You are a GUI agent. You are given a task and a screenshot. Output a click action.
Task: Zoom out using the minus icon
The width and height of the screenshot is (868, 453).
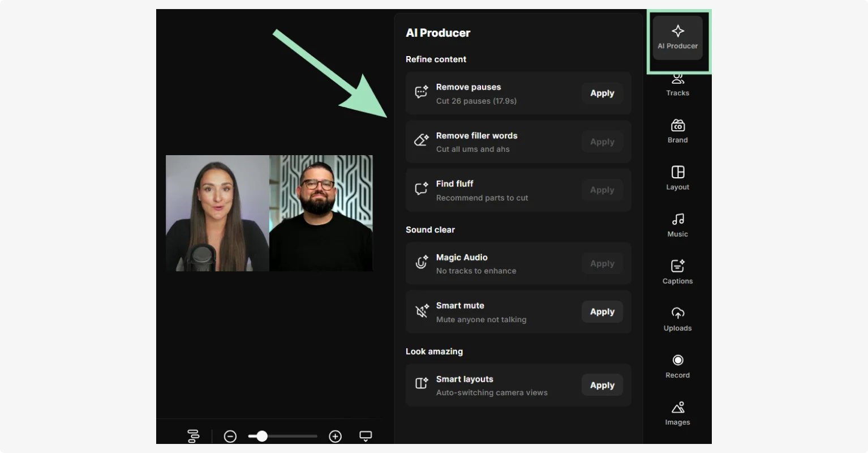pos(230,436)
